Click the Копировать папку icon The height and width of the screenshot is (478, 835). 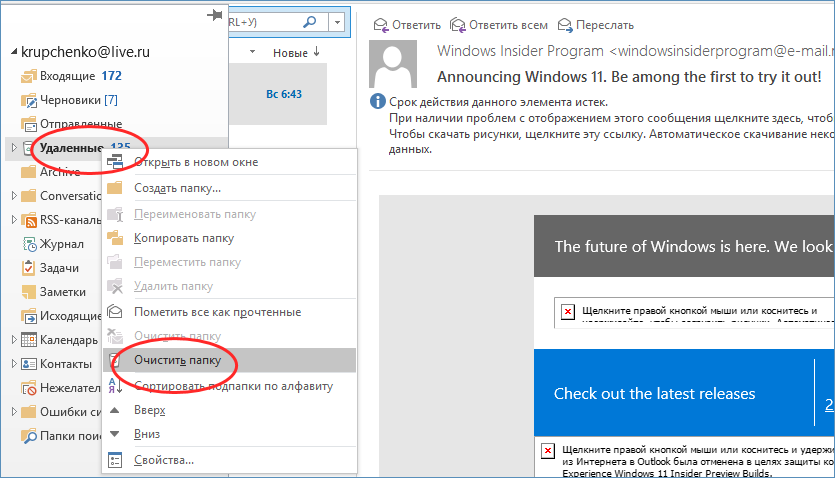pos(115,238)
